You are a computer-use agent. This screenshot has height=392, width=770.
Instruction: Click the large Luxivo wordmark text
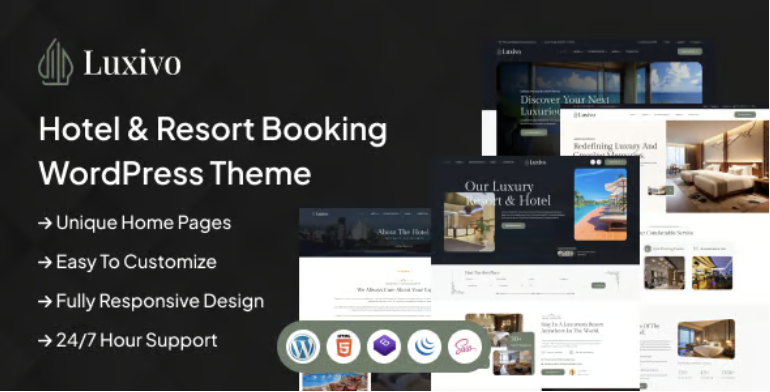click(x=132, y=63)
